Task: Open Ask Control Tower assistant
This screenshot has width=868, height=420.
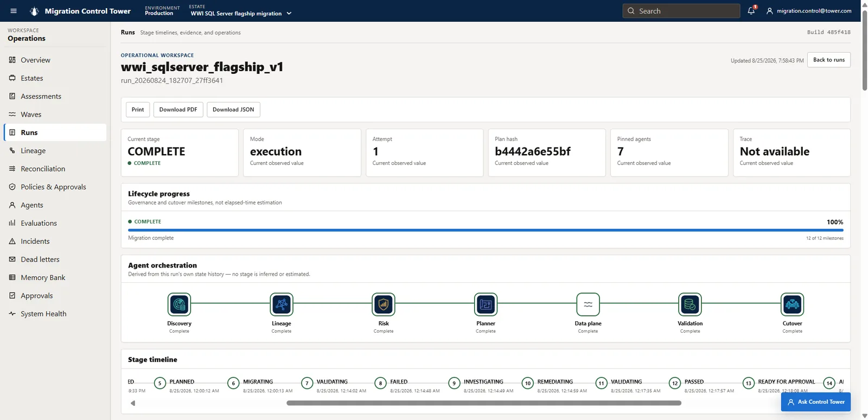Action: click(x=816, y=402)
